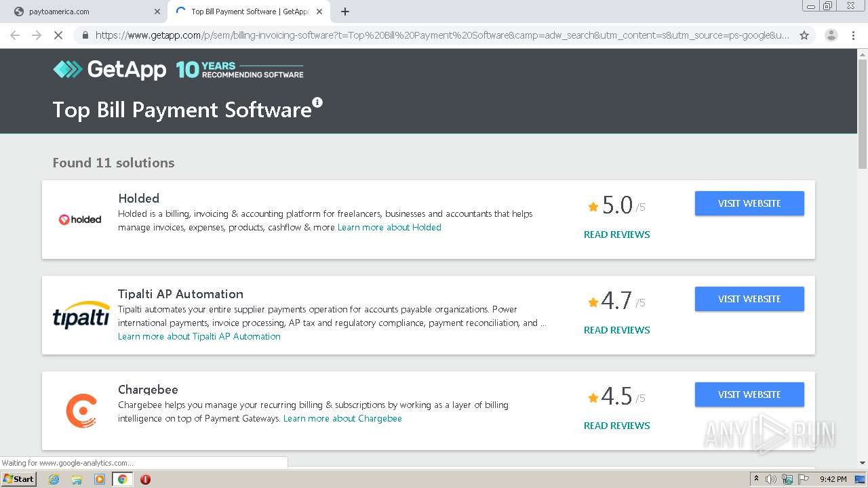
Task: Close the paytoamerica.com tab
Action: coord(157,12)
